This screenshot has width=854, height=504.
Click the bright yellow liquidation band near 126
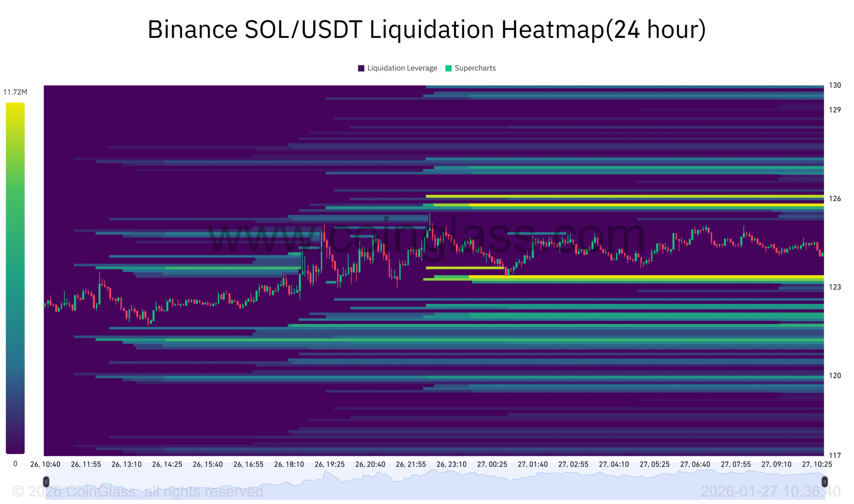[x=612, y=205]
